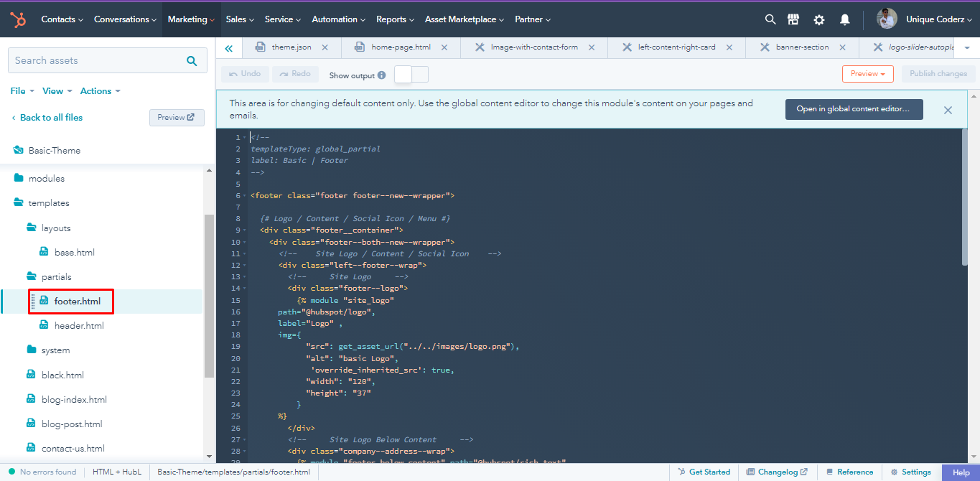This screenshot has height=481, width=980.
Task: Expand the orange Preview dropdown
Action: click(867, 73)
